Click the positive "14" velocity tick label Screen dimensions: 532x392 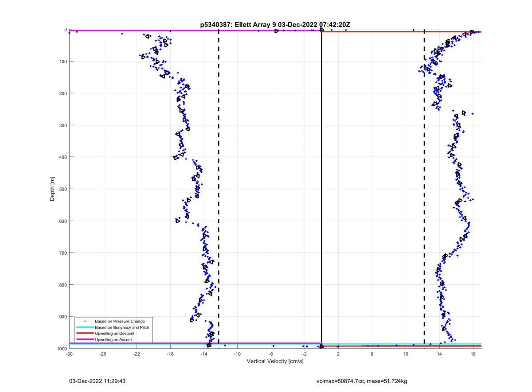[439, 354]
